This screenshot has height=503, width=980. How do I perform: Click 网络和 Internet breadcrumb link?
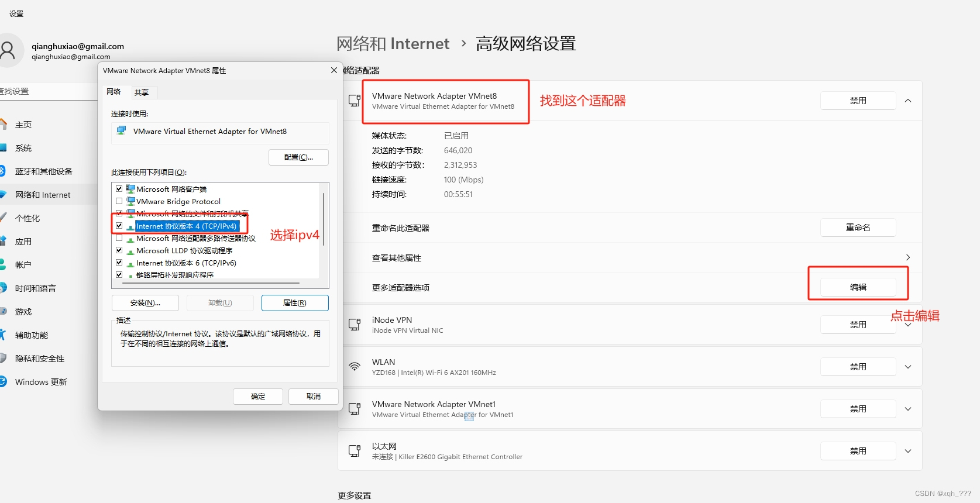(x=393, y=44)
